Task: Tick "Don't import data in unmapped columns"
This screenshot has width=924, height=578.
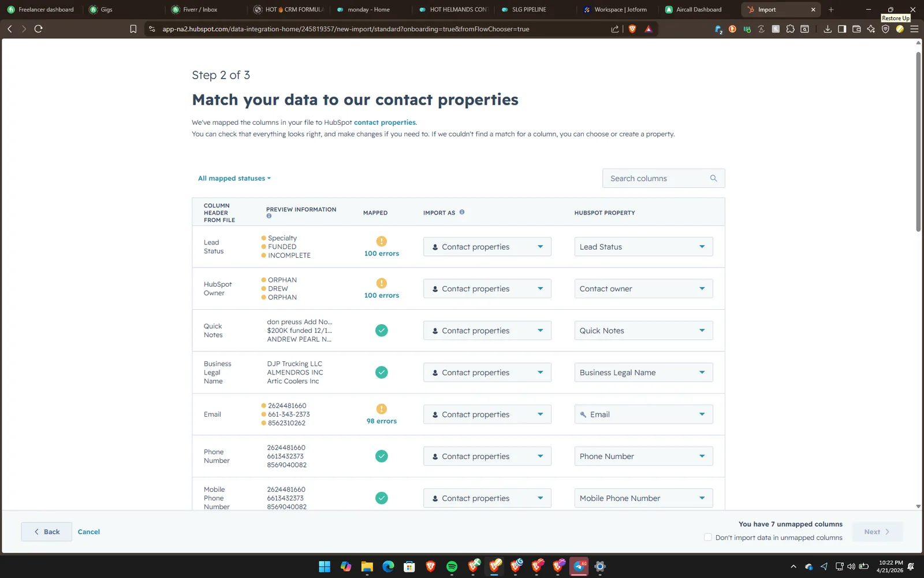Action: tap(708, 538)
